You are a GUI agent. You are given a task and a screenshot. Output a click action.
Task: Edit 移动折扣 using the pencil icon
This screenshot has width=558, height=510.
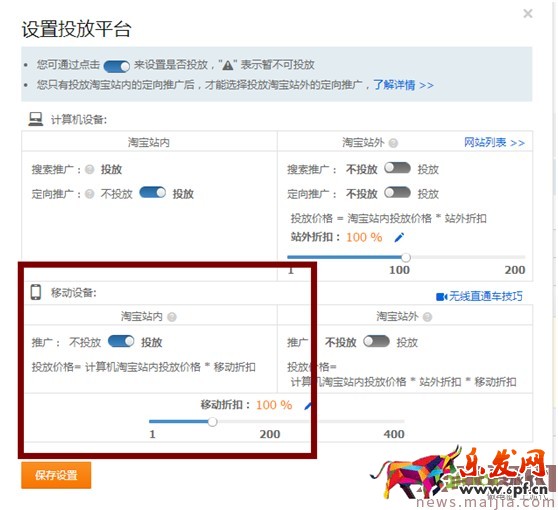click(309, 405)
